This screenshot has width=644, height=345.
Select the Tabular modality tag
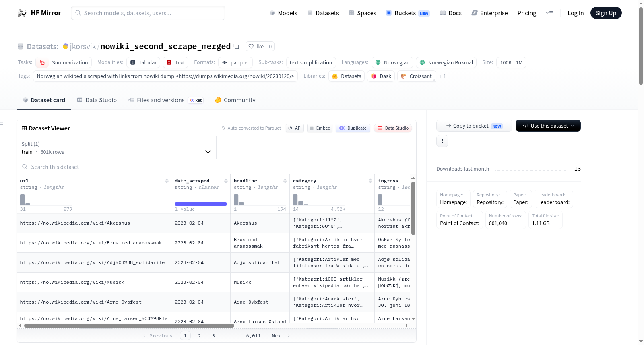point(143,62)
